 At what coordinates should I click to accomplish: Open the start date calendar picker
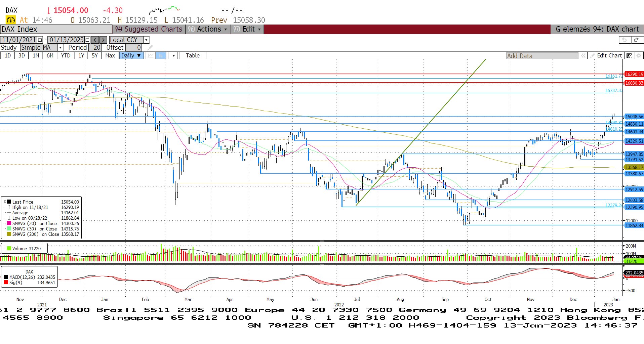(x=40, y=40)
